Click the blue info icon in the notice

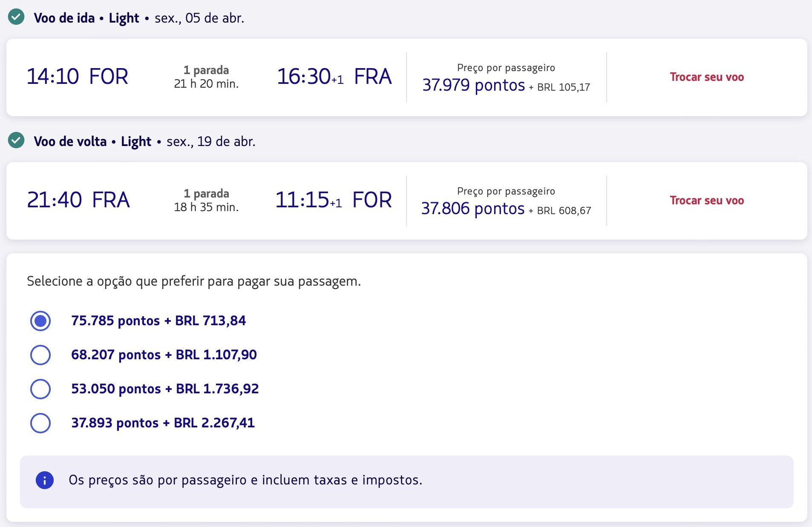45,480
